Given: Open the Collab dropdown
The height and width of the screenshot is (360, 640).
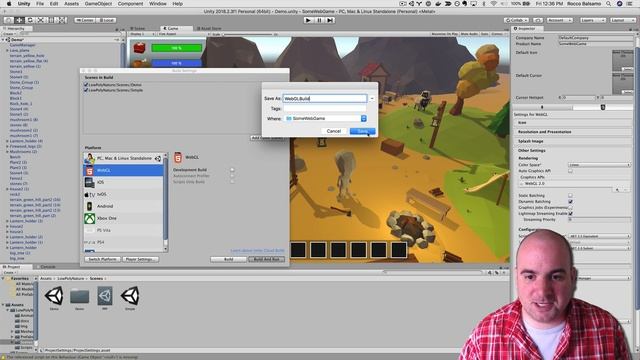Looking at the screenshot, I should [x=516, y=20].
